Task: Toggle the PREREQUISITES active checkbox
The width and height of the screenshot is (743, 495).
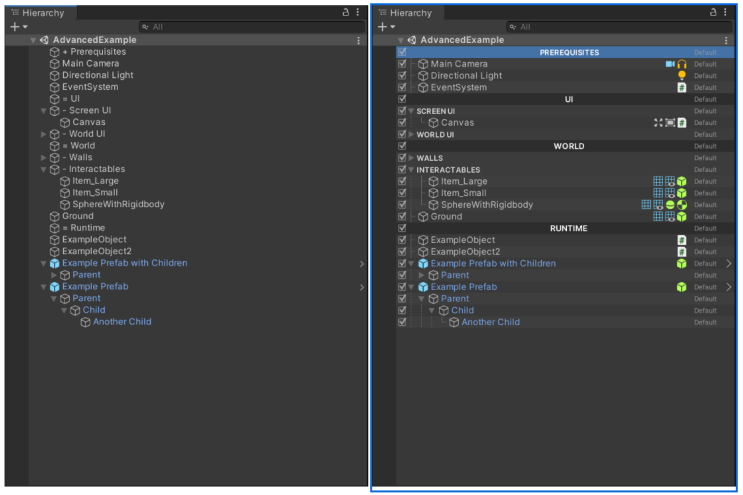Action: [402, 52]
